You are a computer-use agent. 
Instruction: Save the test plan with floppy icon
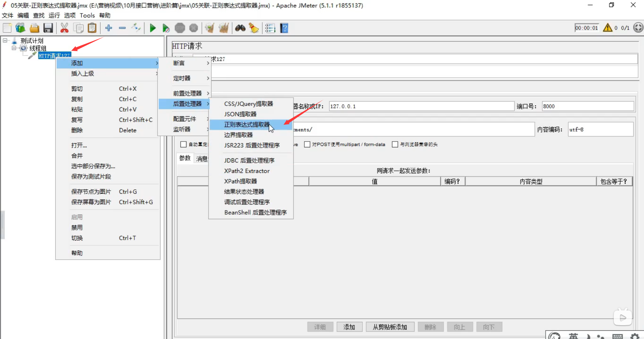[48, 28]
